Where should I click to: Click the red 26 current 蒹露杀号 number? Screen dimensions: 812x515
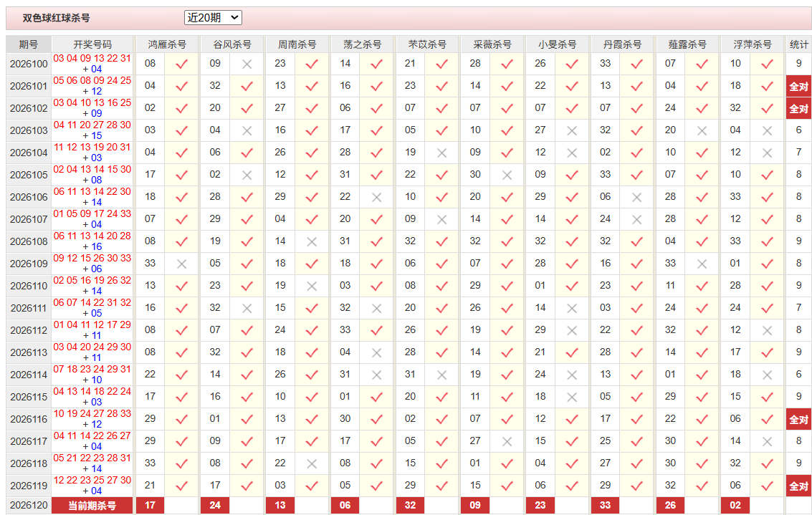coord(670,506)
